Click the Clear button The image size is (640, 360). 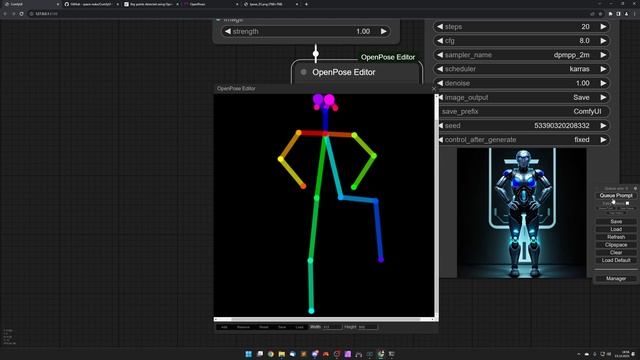pyautogui.click(x=616, y=253)
